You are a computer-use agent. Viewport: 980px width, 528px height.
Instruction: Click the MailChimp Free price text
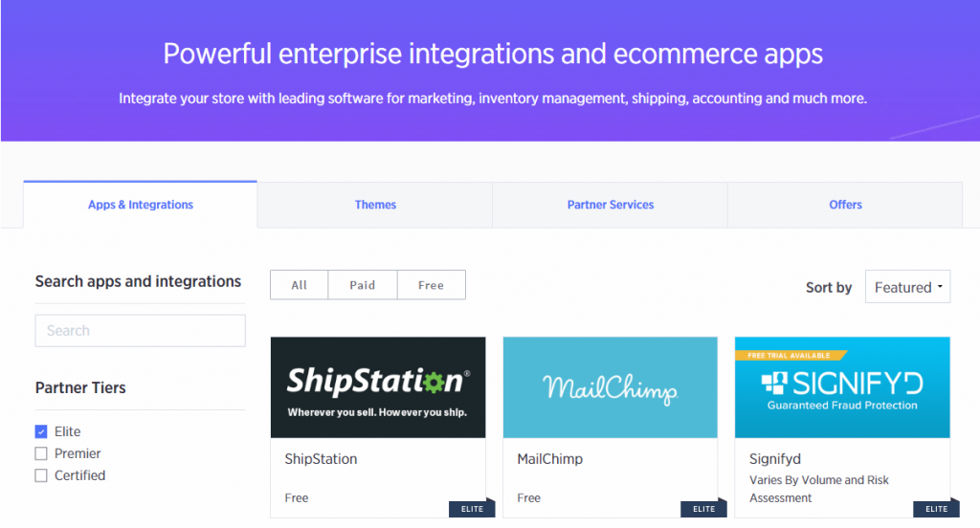528,498
